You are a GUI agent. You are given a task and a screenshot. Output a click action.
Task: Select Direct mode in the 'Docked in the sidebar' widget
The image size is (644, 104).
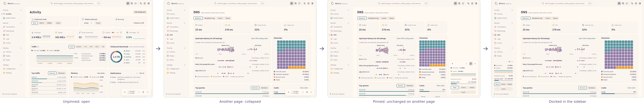point(503,84)
